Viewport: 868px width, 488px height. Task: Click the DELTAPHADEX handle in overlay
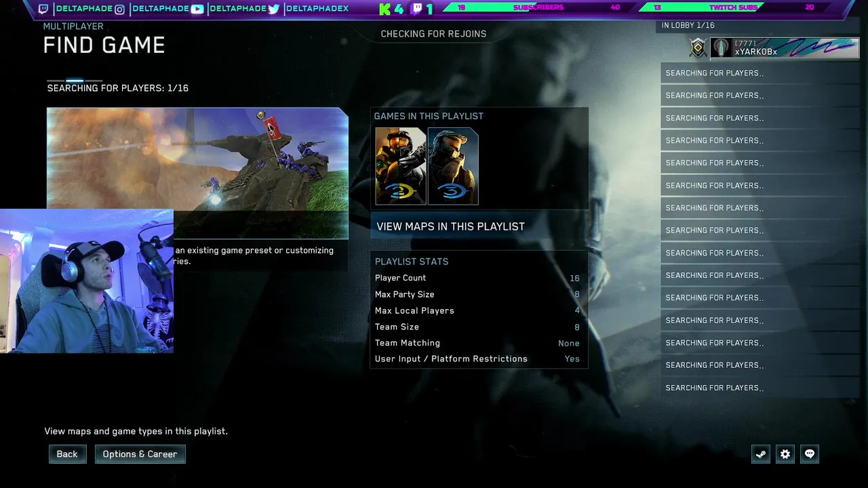pos(317,9)
